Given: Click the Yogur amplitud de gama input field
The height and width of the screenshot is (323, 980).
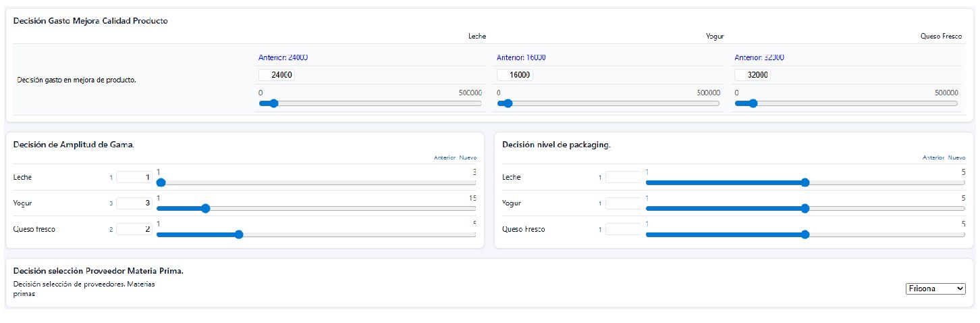Looking at the screenshot, I should (134, 203).
